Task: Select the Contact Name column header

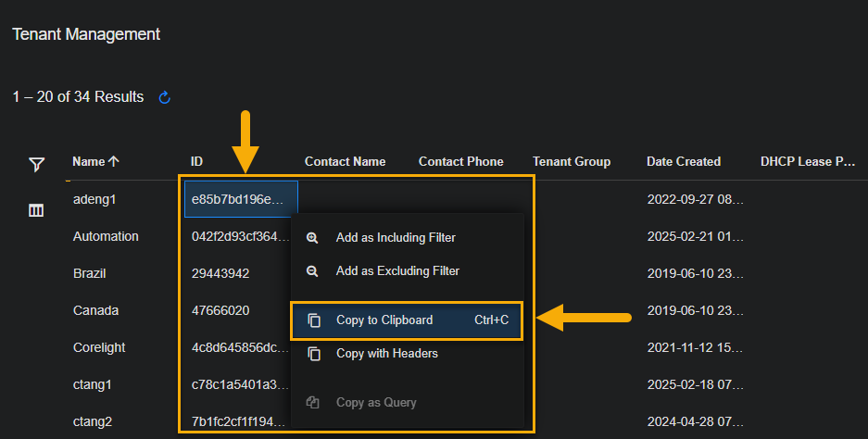Action: (x=345, y=161)
